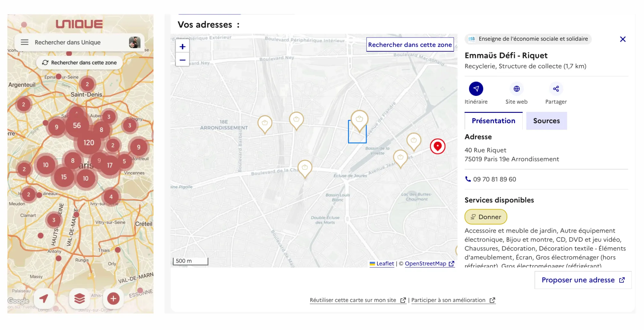The image size is (644, 330).
Task: Click the '40 Rue Riquet' address text
Action: coord(485,150)
